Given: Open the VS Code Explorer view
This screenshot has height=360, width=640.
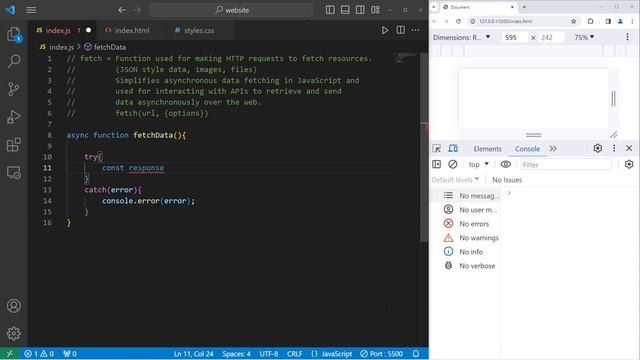Looking at the screenshot, I should tap(13, 34).
